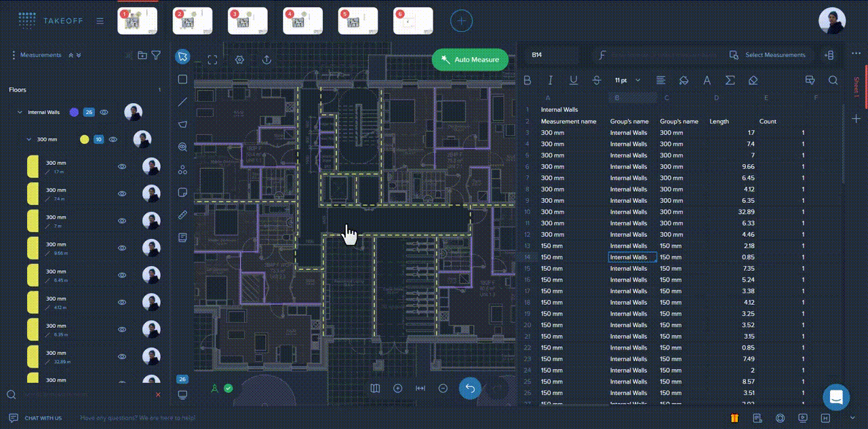Open the 11 pt font size dropdown
Image resolution: width=868 pixels, height=429 pixels.
(x=628, y=80)
